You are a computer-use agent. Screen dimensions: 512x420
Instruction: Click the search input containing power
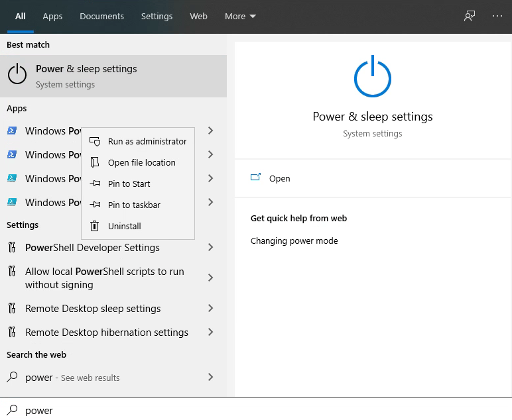(x=256, y=410)
